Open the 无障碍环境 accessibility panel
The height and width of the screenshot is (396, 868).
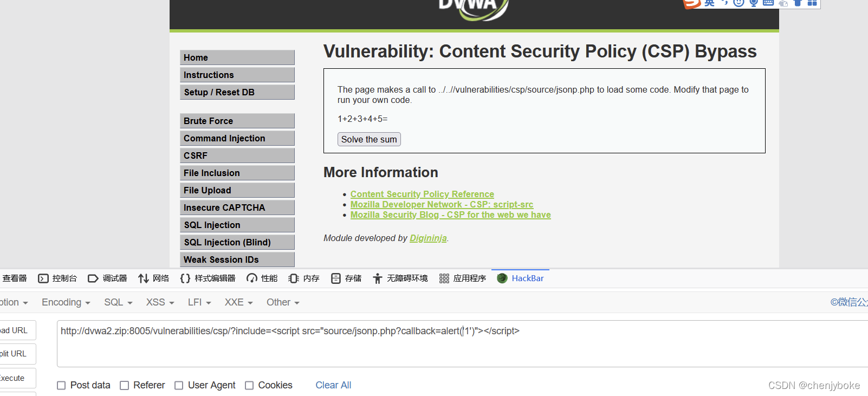click(400, 278)
